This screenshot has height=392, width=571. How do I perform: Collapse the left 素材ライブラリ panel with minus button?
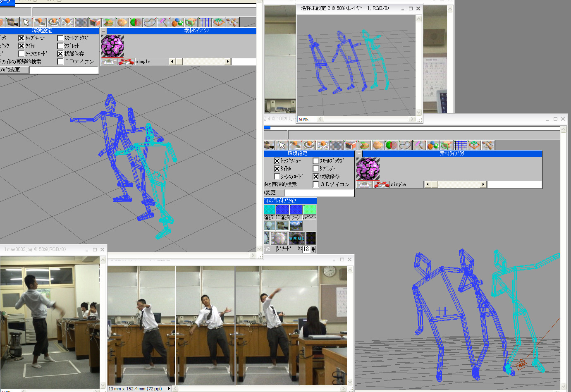tap(103, 31)
